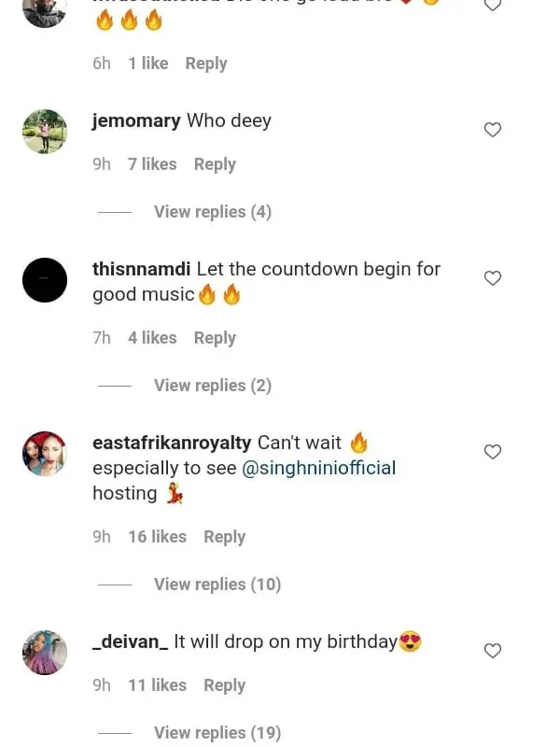Reply to jemomary's comment
This screenshot has height=747, width=560.
click(x=215, y=164)
